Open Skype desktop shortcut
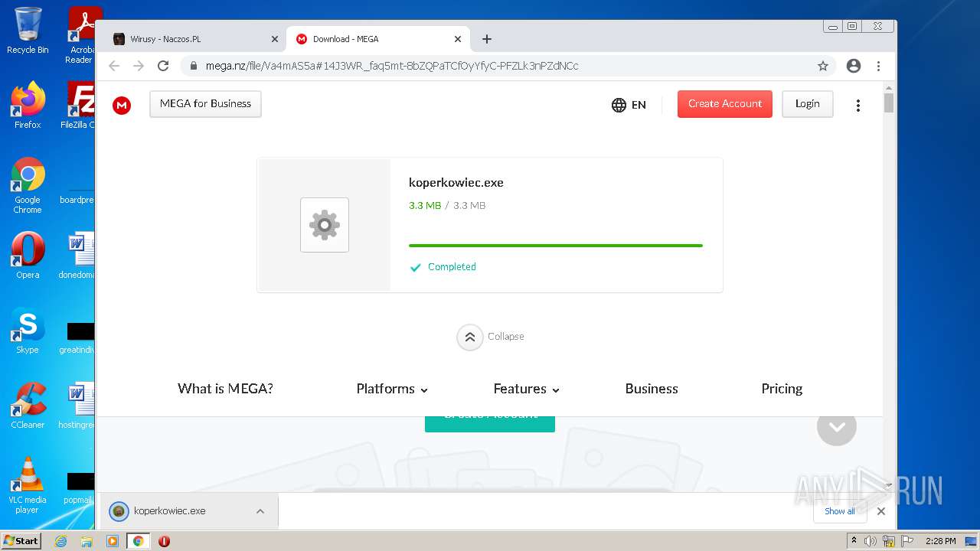 [x=28, y=331]
